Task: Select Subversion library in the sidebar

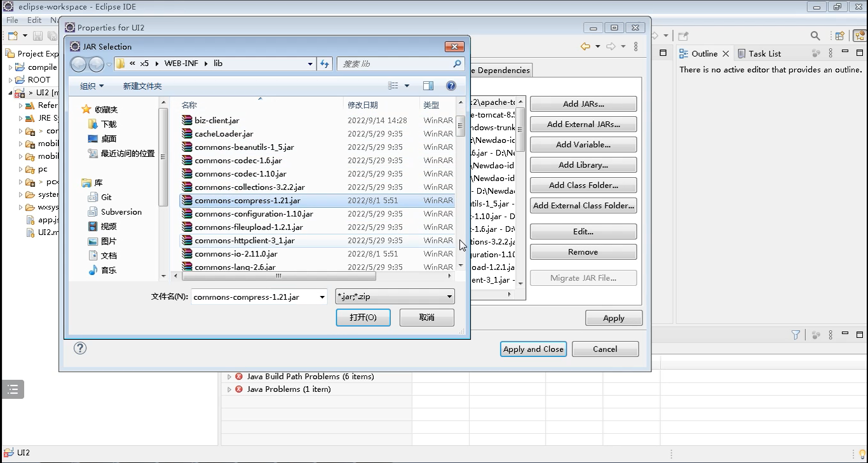Action: (121, 212)
